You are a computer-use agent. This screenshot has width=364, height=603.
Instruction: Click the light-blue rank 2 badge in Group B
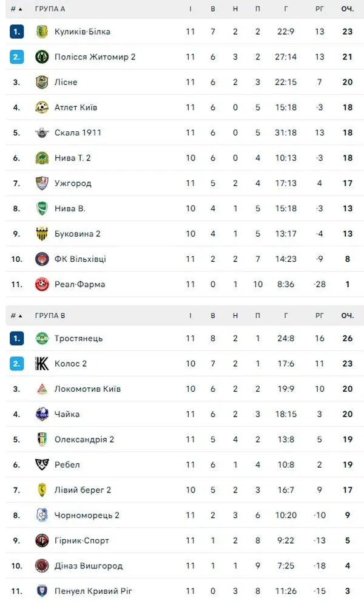click(16, 364)
